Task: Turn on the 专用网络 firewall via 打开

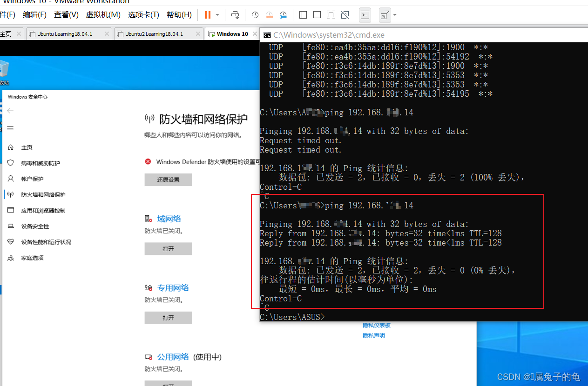Action: point(168,318)
